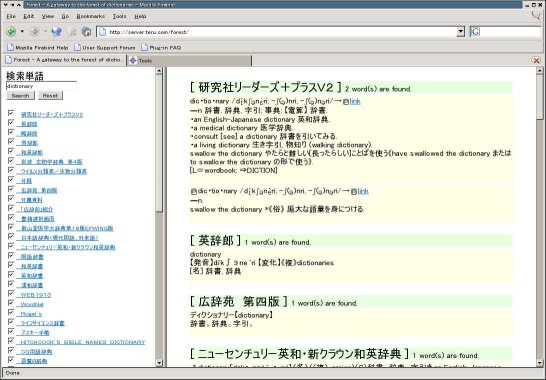Screen dimensions: 546x380
Task: Open the Go menu
Action: [x=65, y=16]
